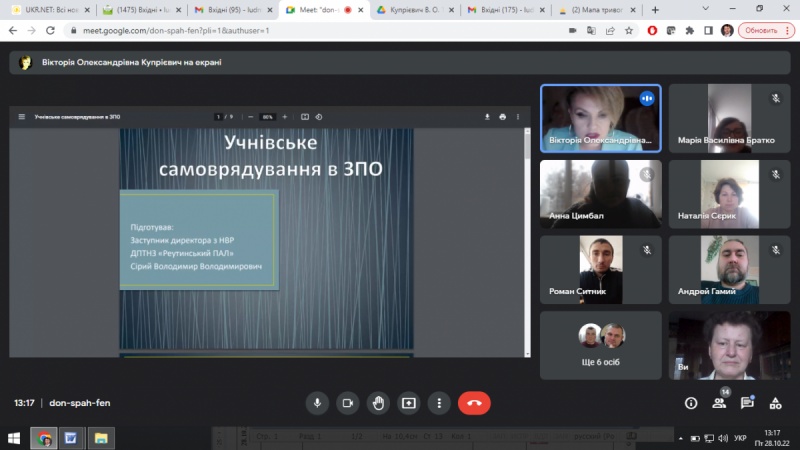Image resolution: width=800 pixels, height=450 pixels.
Task: Zoom out in the PDF viewer
Action: point(251,117)
